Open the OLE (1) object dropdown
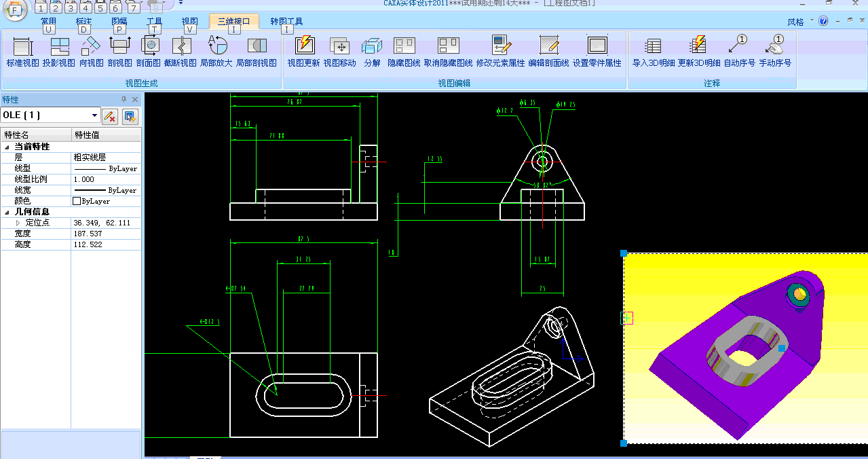The image size is (868, 459). click(94, 115)
